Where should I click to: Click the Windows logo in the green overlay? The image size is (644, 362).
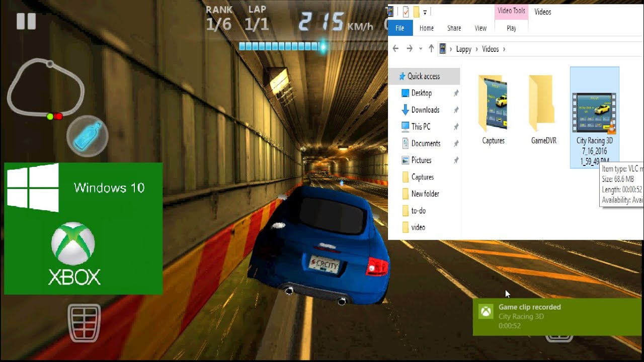[33, 187]
